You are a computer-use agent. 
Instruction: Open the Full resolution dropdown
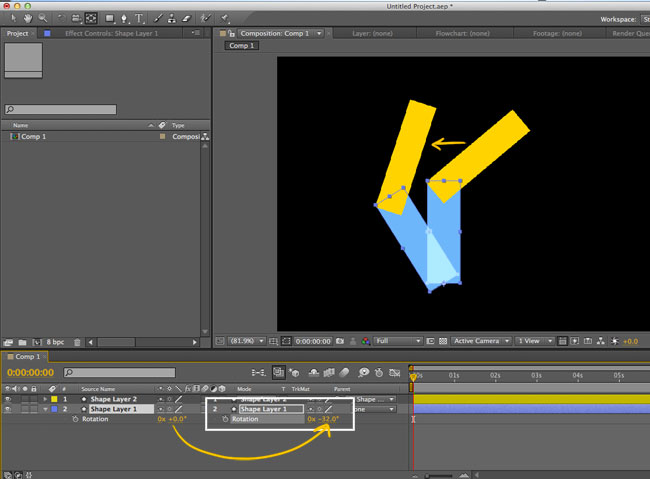point(398,341)
